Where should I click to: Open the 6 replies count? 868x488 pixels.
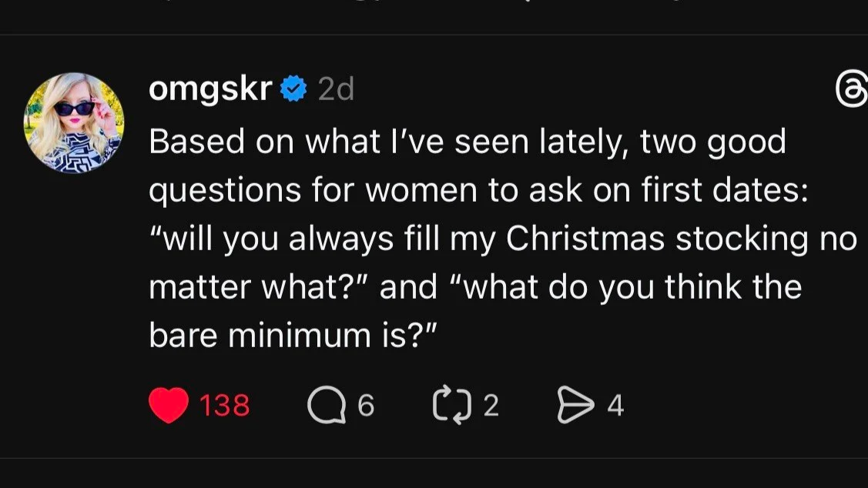click(x=367, y=405)
